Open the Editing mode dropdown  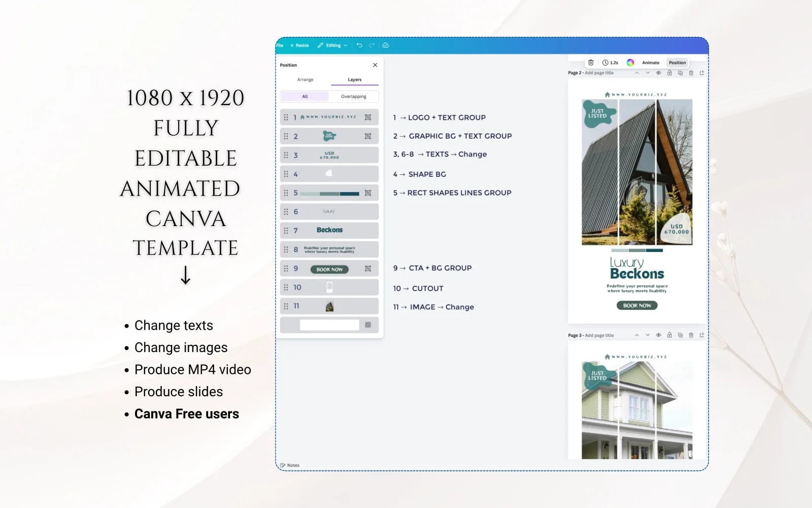tap(333, 45)
